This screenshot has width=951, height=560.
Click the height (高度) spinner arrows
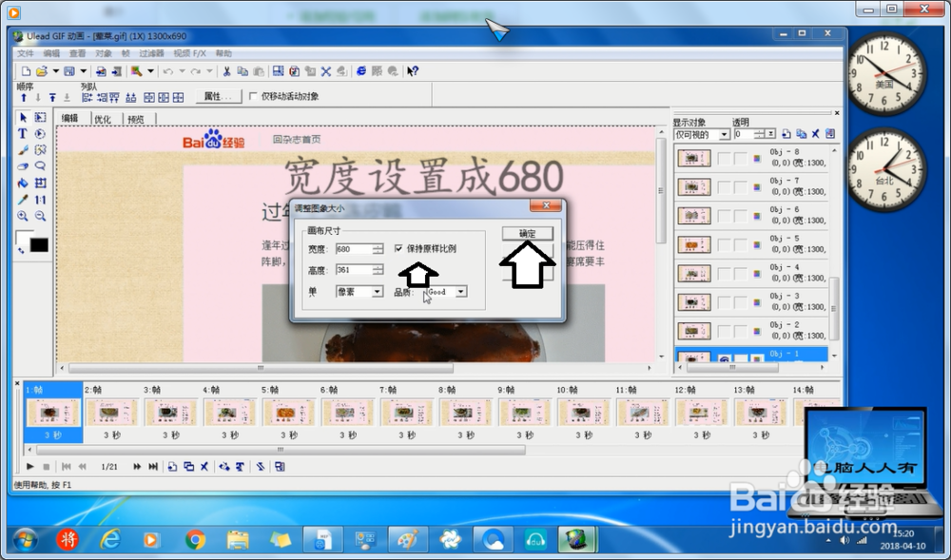[378, 270]
